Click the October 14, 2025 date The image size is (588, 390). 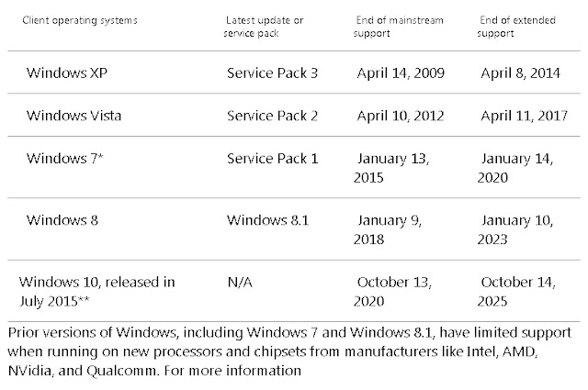pos(516,292)
